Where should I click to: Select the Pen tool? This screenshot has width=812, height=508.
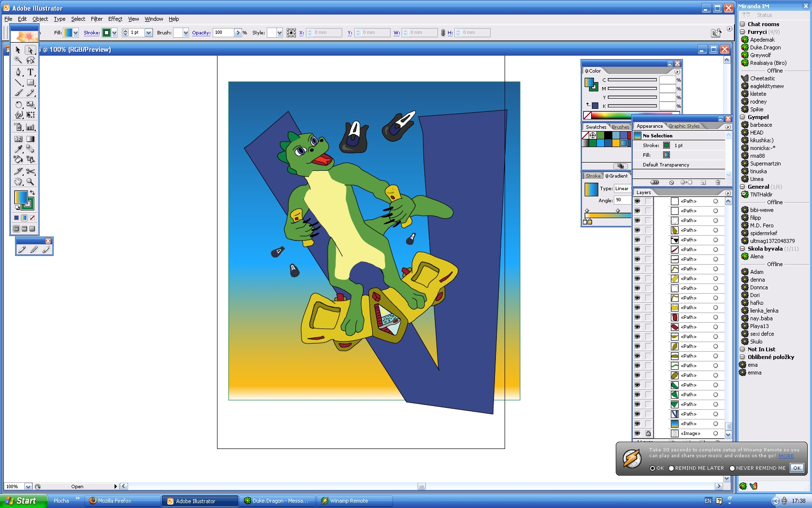coord(18,72)
